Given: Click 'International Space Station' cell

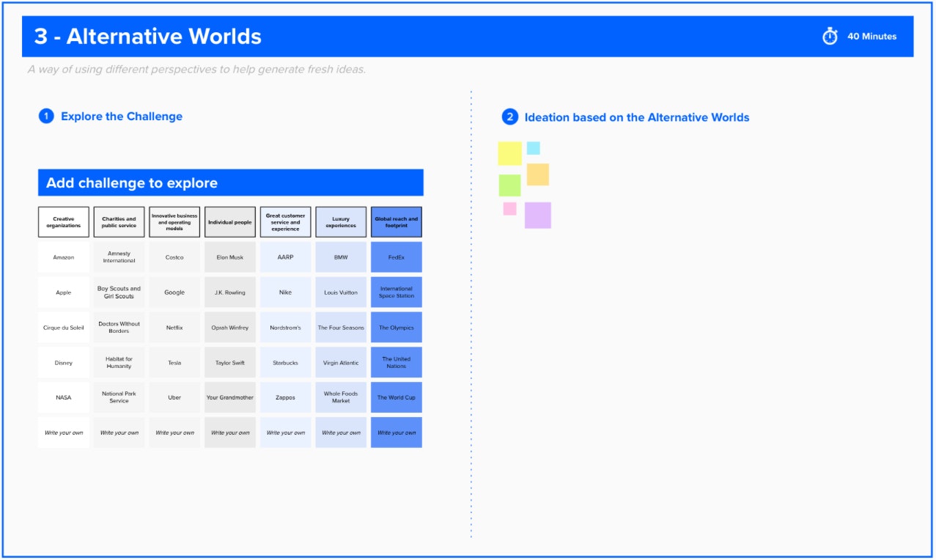Looking at the screenshot, I should [397, 292].
